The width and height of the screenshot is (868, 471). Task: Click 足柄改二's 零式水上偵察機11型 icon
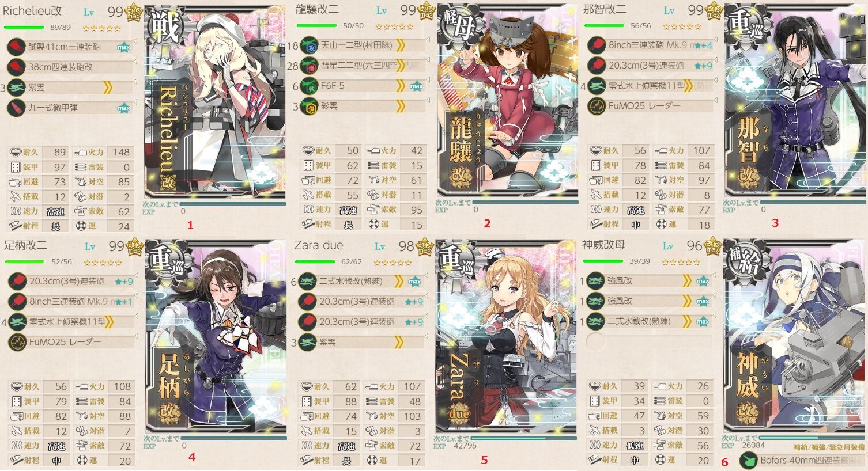(17, 322)
